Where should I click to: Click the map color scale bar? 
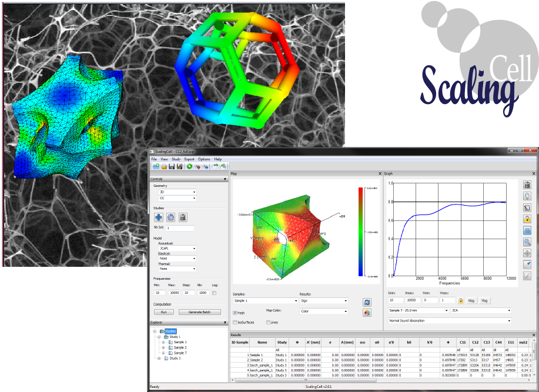pyautogui.click(x=360, y=232)
